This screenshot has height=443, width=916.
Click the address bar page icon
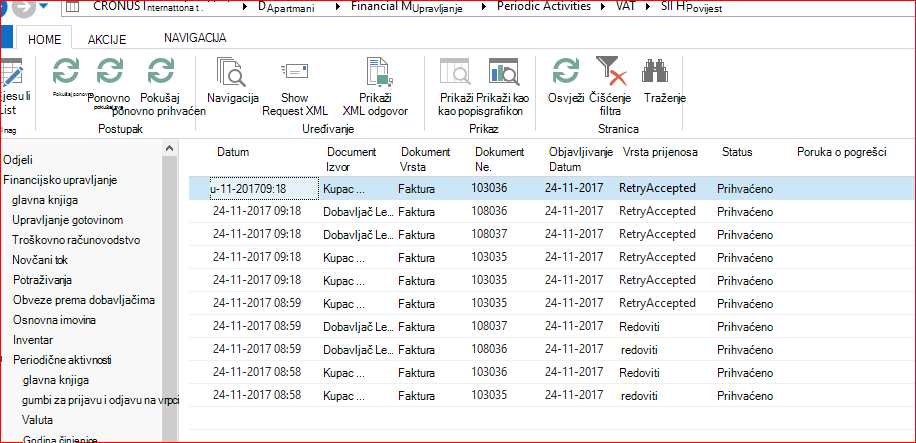tap(72, 7)
